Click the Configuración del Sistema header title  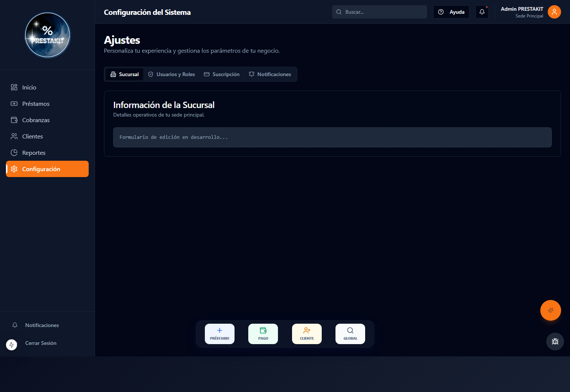[x=147, y=12]
